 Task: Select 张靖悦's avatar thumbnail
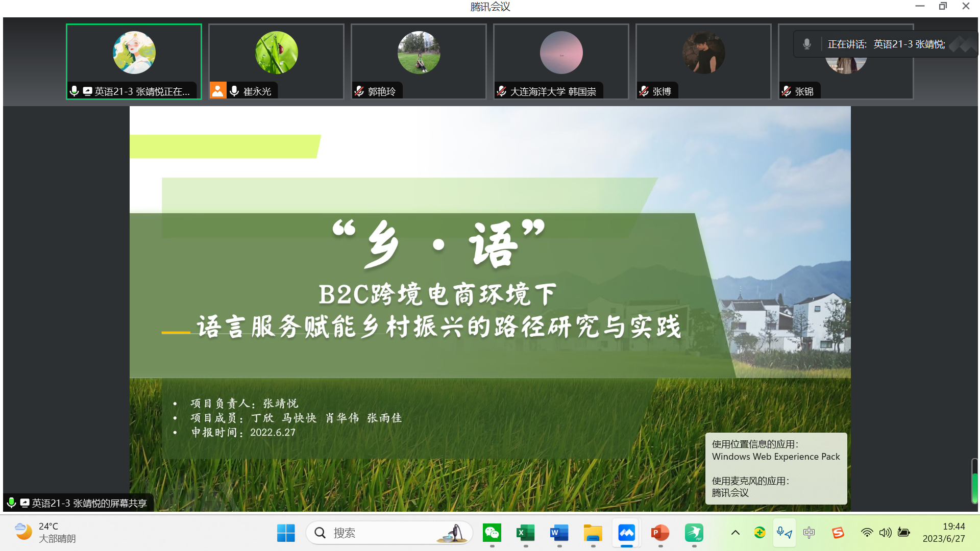pos(134,53)
